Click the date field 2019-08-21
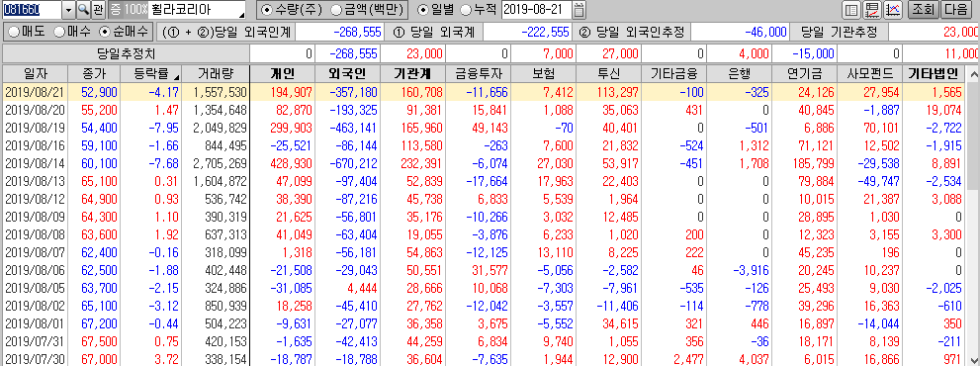The image size is (980, 366). [x=536, y=10]
